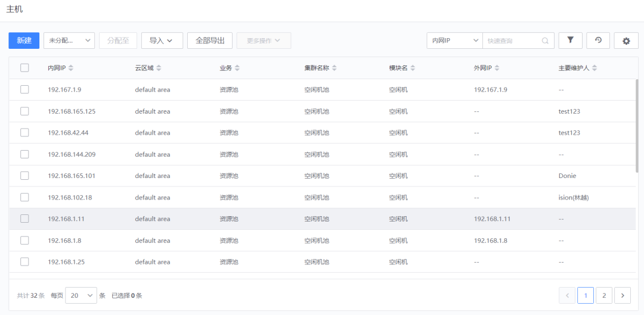644x315 pixels.
Task: Sort by 云区域 column arrows
Action: (159, 68)
